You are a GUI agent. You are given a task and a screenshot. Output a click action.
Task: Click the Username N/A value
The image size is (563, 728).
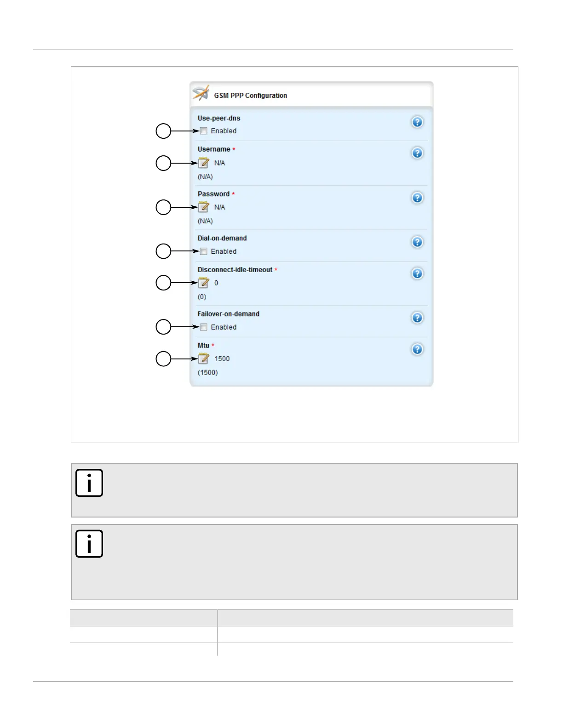(x=219, y=163)
